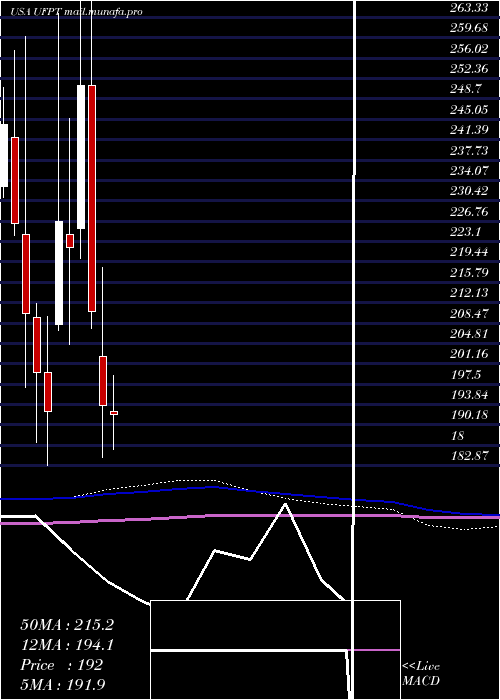Select the tallest red candle body
The image size is (500, 700).
[92, 198]
